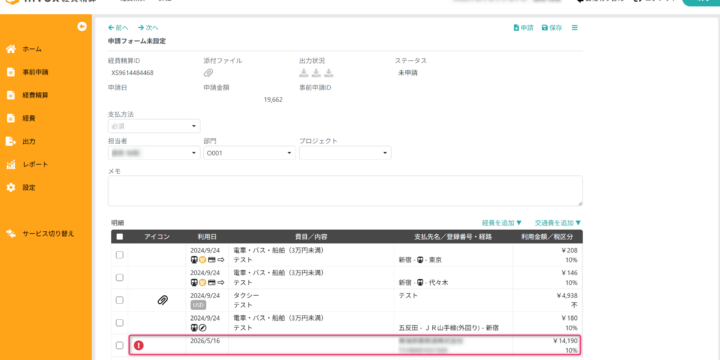The image size is (720, 360).
Task: Check the タクシー ¥4,938 row checkbox
Action: point(119,300)
